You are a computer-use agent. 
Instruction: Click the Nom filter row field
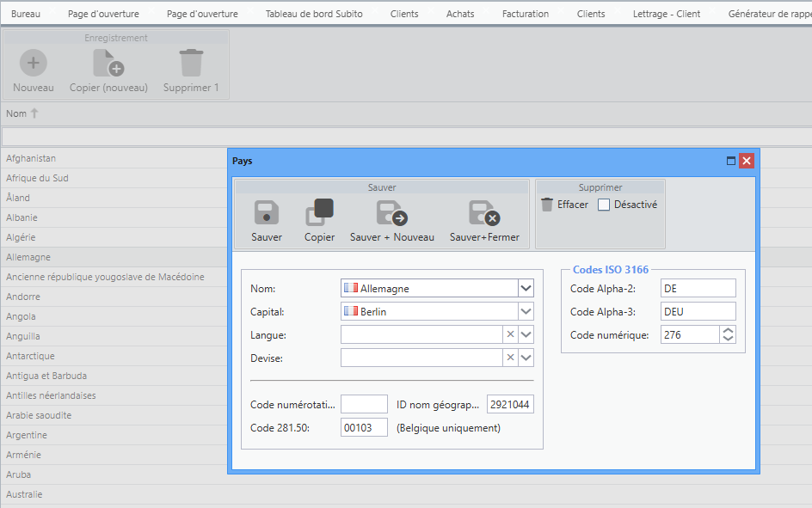tap(407, 137)
